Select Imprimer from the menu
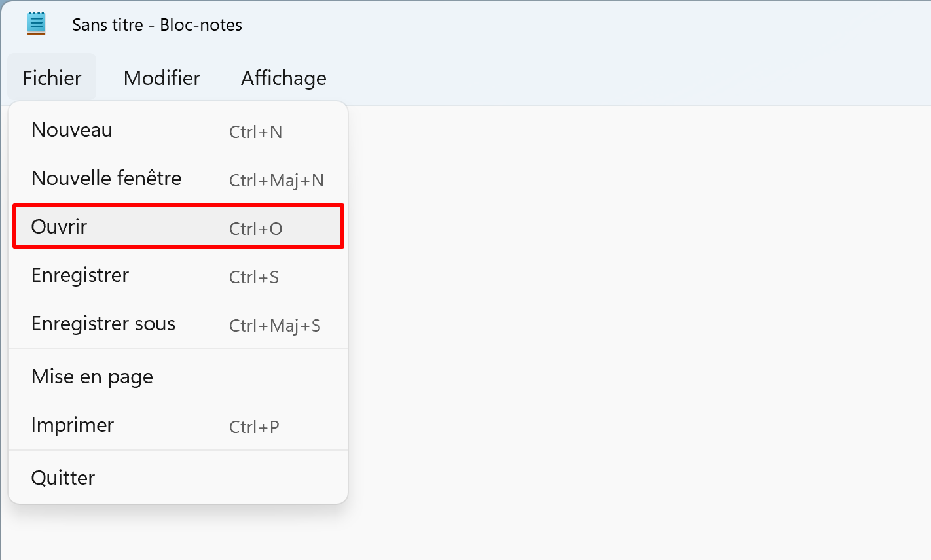Image resolution: width=931 pixels, height=560 pixels. pos(178,425)
